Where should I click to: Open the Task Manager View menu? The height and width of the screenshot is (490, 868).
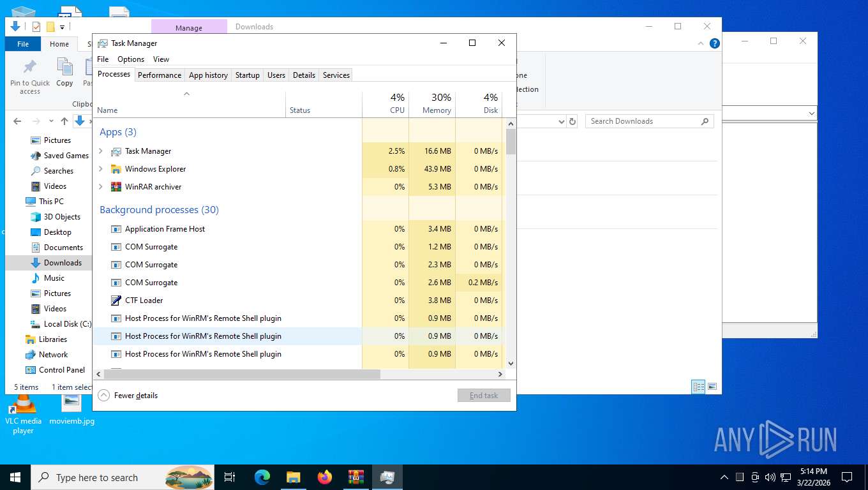[161, 59]
